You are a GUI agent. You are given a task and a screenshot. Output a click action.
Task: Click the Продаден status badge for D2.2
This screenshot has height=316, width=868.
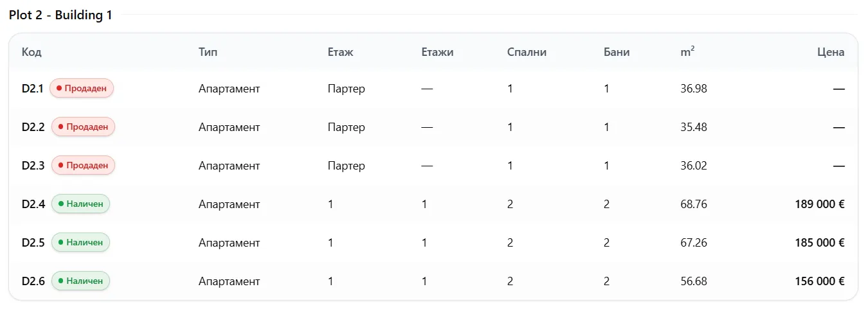83,127
